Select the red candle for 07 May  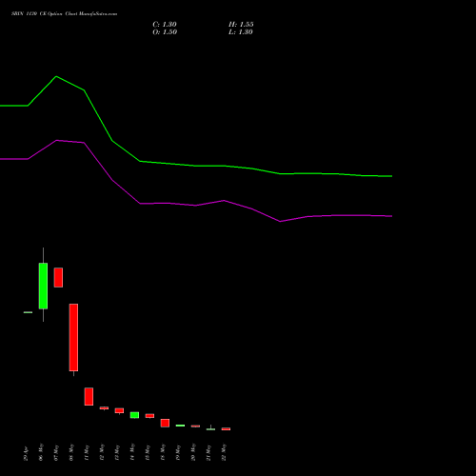pyautogui.click(x=58, y=277)
